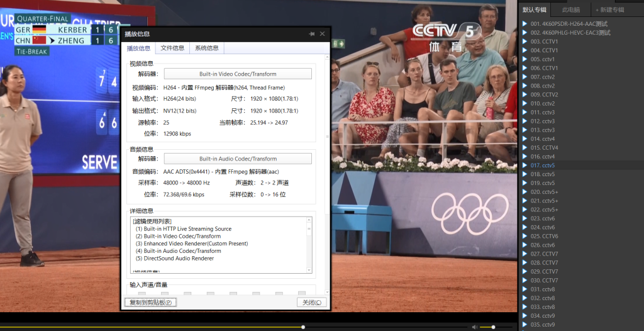This screenshot has width=644, height=331.
Task: Click filter entry Enhanced Video Renderer(Custom Present)
Action: (x=192, y=244)
